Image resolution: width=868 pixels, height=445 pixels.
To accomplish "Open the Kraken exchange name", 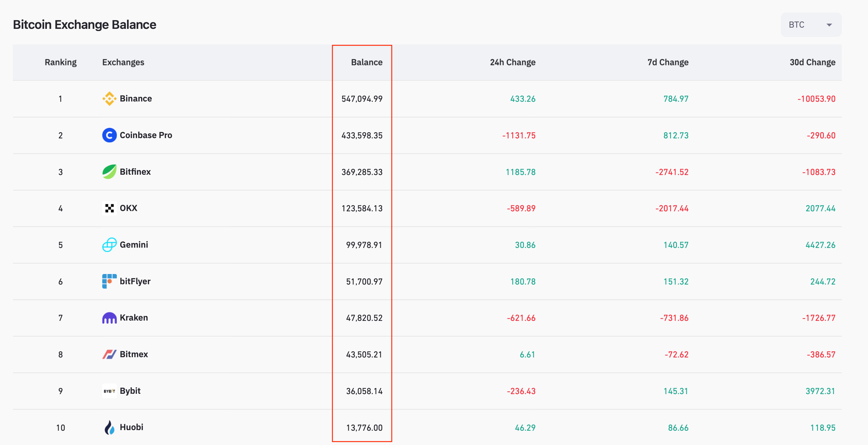I will [x=134, y=318].
